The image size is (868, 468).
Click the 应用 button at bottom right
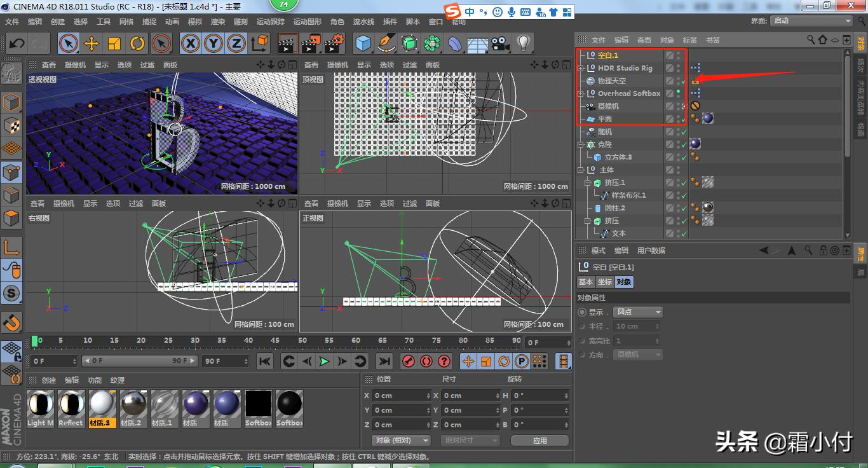[x=539, y=440]
